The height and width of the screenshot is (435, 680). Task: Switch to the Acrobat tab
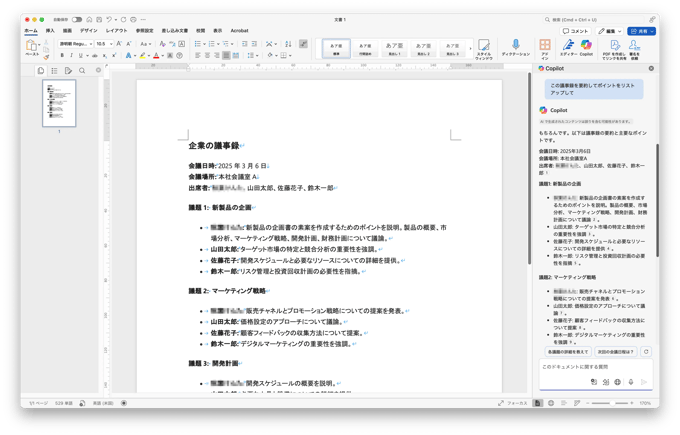(x=239, y=31)
